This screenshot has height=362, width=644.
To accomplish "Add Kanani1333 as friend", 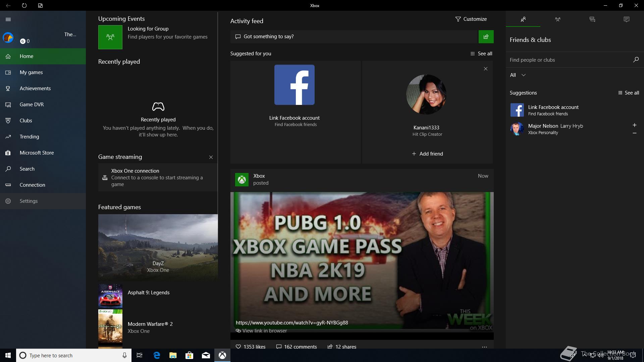I will (x=427, y=154).
